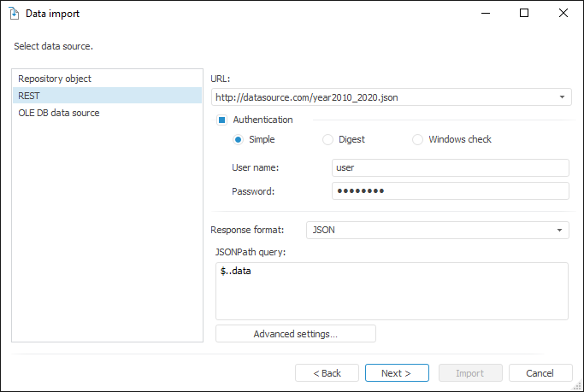Click the Data import title bar icon
Screen dimensions: 584x392
(x=14, y=14)
